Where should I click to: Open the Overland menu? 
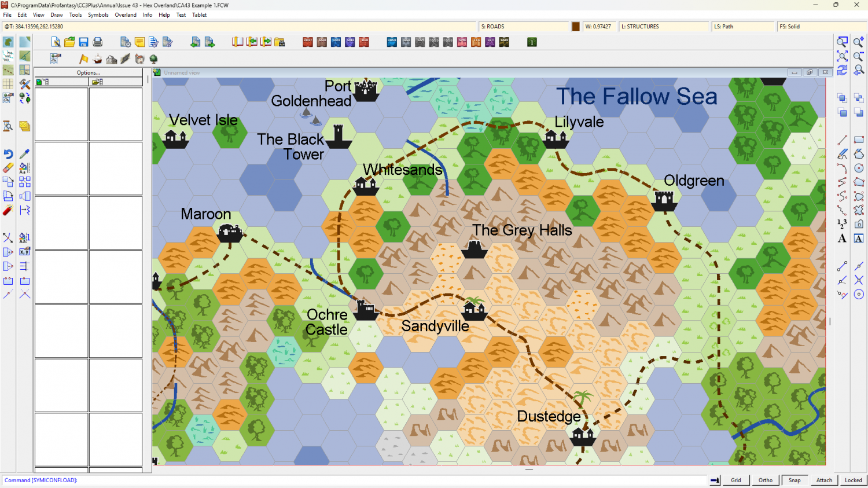pos(126,15)
